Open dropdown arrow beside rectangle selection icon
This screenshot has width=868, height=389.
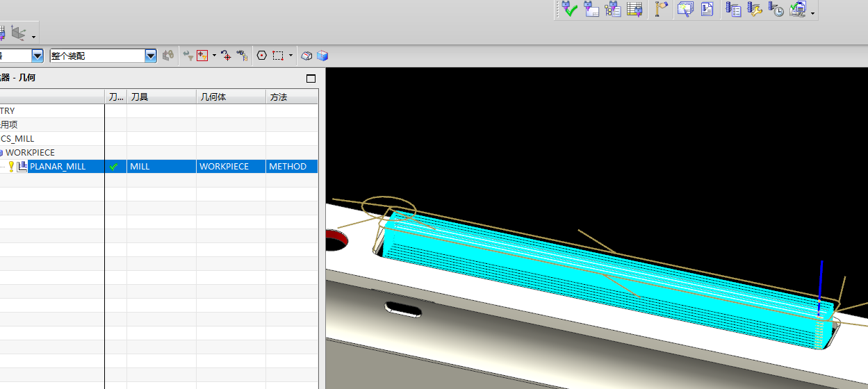tap(290, 56)
